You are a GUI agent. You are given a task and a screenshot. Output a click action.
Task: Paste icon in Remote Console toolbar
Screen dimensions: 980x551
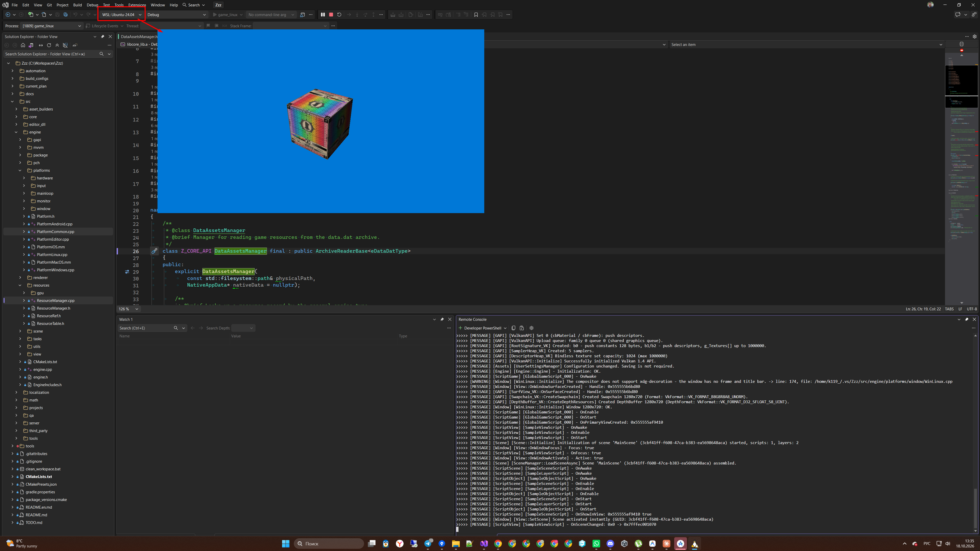[522, 328]
